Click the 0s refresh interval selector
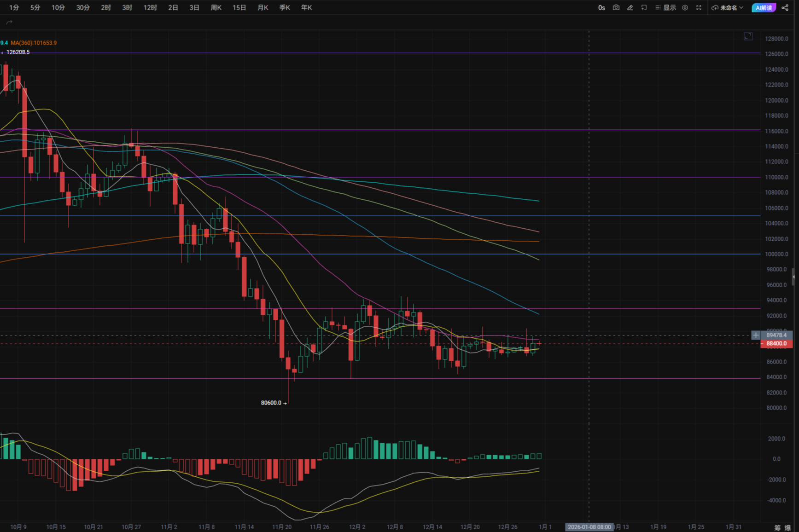This screenshot has width=799, height=532. 601,8
